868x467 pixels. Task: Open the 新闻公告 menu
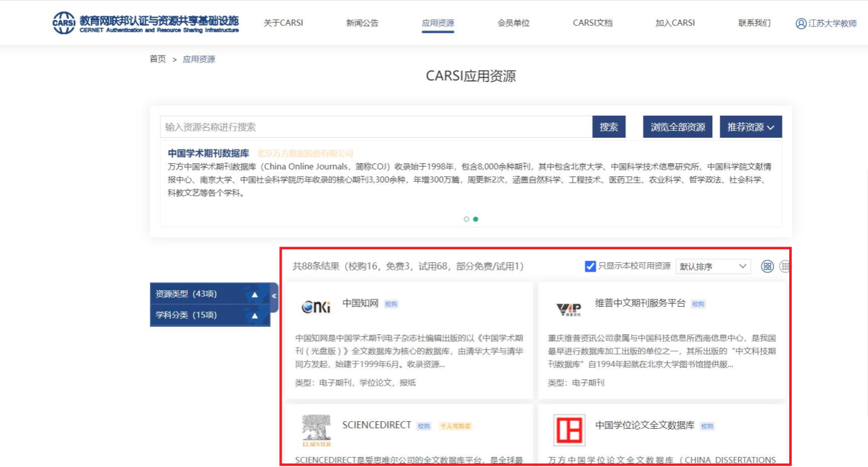pyautogui.click(x=363, y=23)
